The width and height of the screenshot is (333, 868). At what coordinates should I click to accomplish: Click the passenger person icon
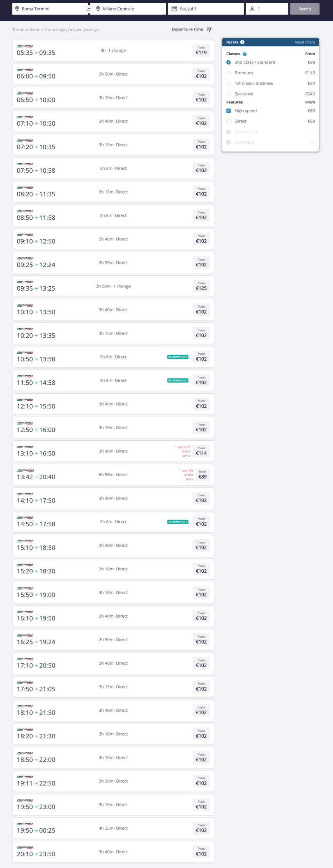tap(252, 9)
